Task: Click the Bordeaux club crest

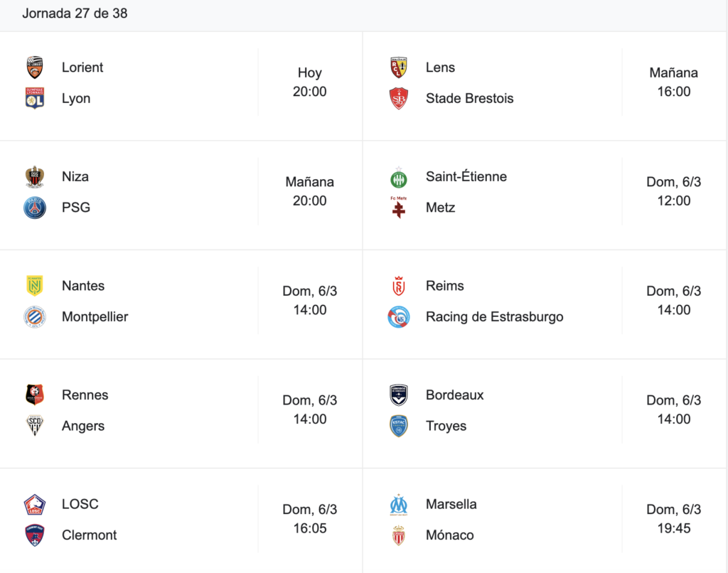Action: (399, 395)
